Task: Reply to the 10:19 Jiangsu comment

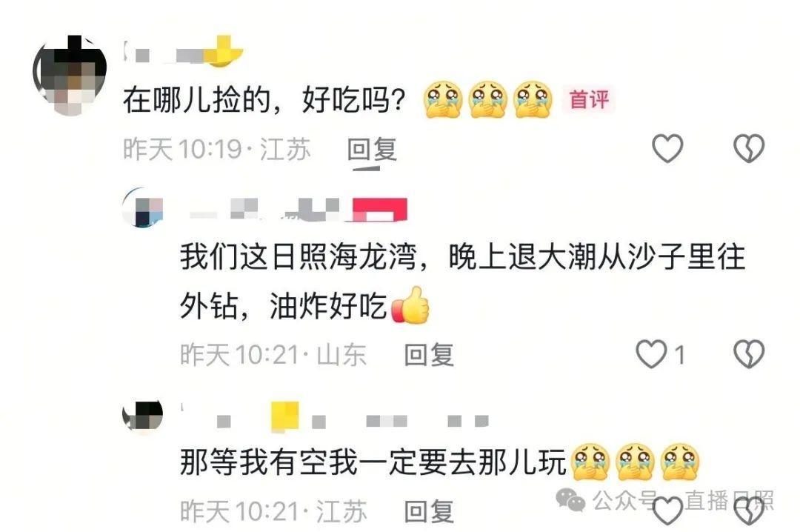Action: (x=372, y=150)
